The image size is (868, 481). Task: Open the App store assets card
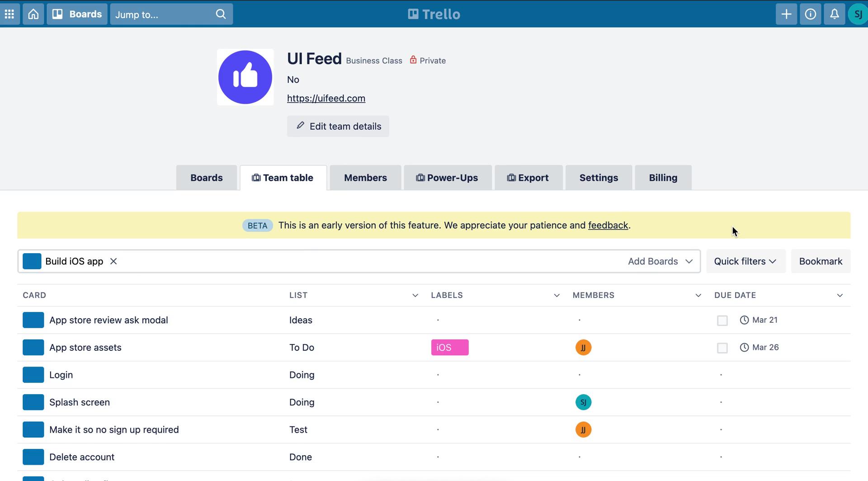click(x=85, y=348)
